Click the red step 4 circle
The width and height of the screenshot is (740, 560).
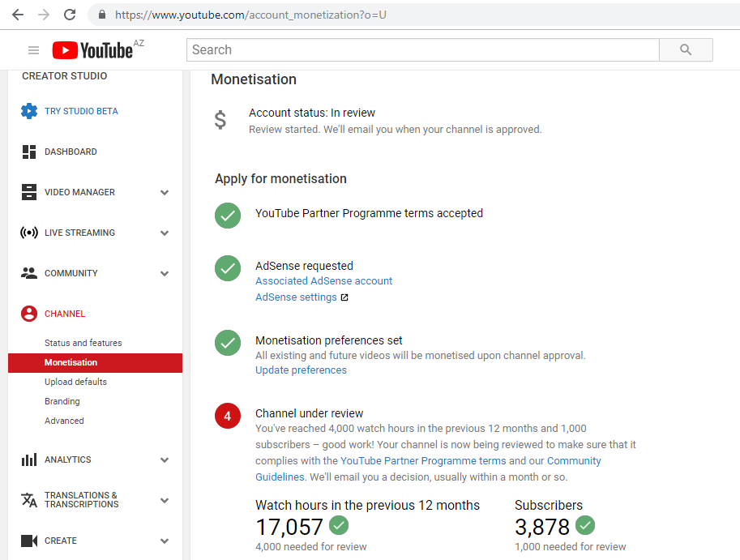228,416
